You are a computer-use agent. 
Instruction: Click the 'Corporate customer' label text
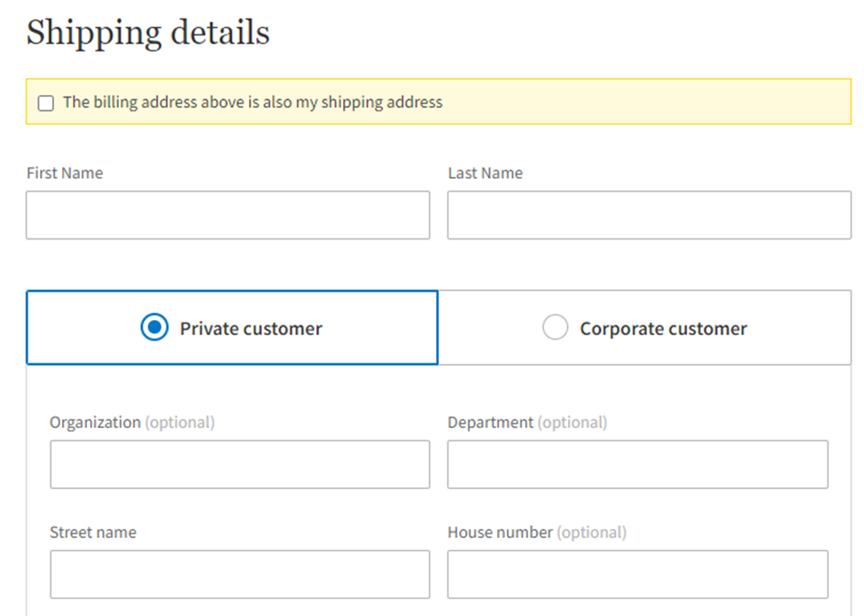click(x=663, y=329)
